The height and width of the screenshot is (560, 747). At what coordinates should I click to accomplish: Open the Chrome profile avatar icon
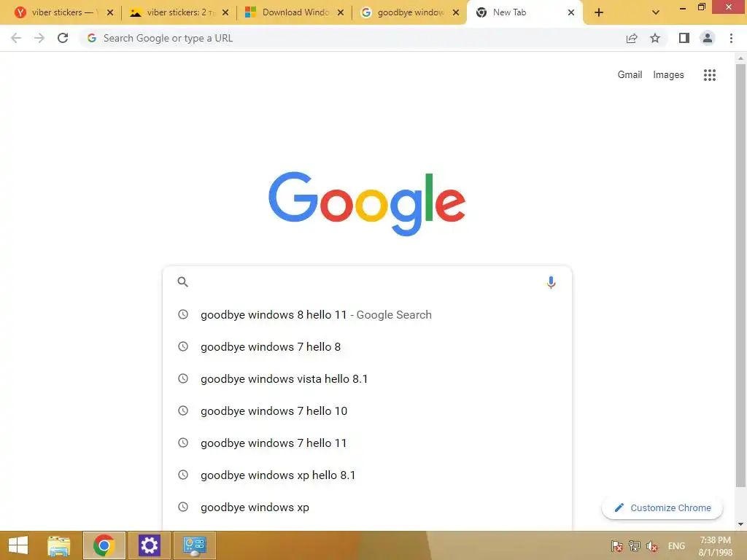(x=708, y=38)
